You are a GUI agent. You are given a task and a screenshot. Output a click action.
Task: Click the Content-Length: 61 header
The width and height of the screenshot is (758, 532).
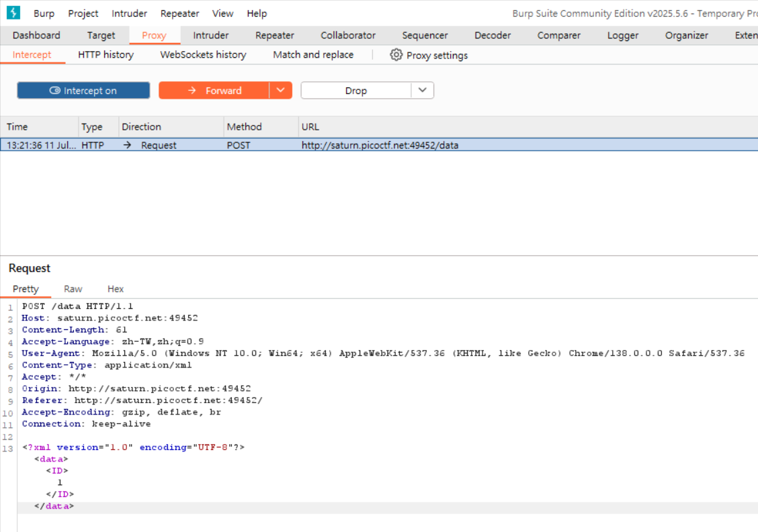point(75,330)
